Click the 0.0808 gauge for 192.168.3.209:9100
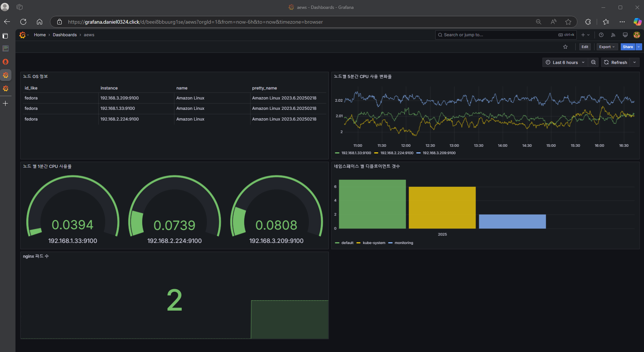This screenshot has width=644, height=352. point(276,209)
